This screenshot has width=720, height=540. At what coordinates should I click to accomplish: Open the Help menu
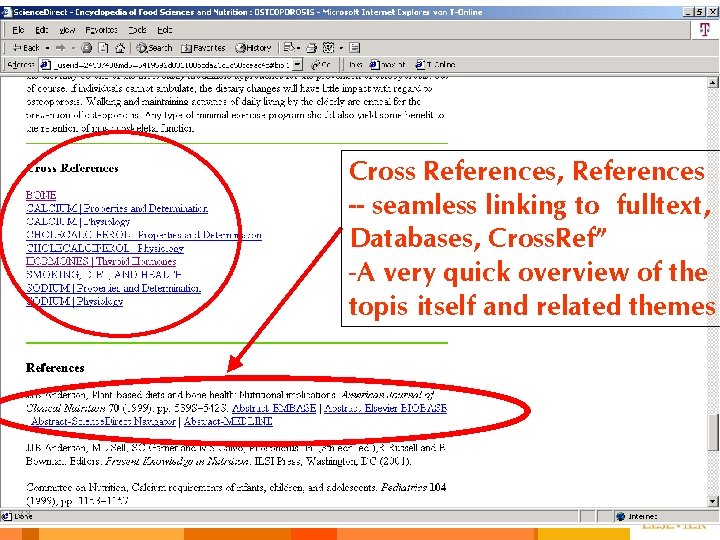click(x=165, y=30)
